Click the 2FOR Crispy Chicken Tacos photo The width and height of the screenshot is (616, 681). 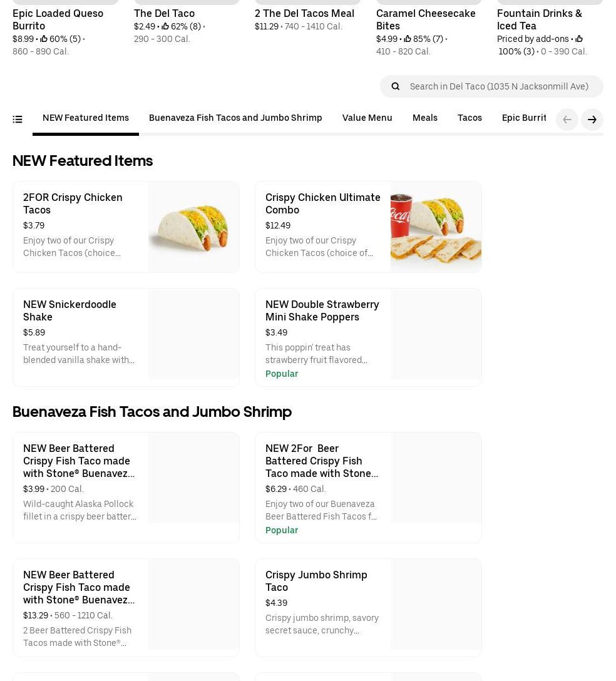pyautogui.click(x=193, y=227)
